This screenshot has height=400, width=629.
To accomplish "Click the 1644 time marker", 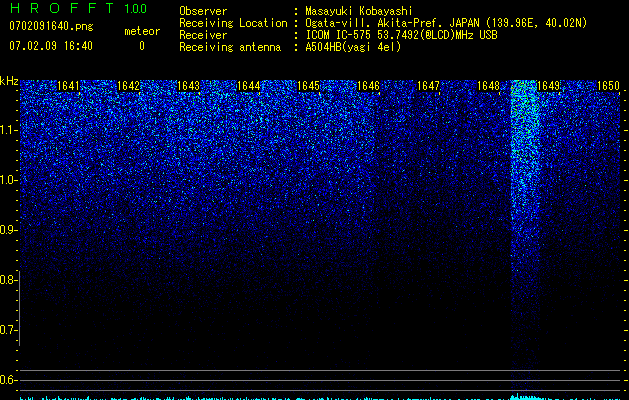I will [x=248, y=86].
